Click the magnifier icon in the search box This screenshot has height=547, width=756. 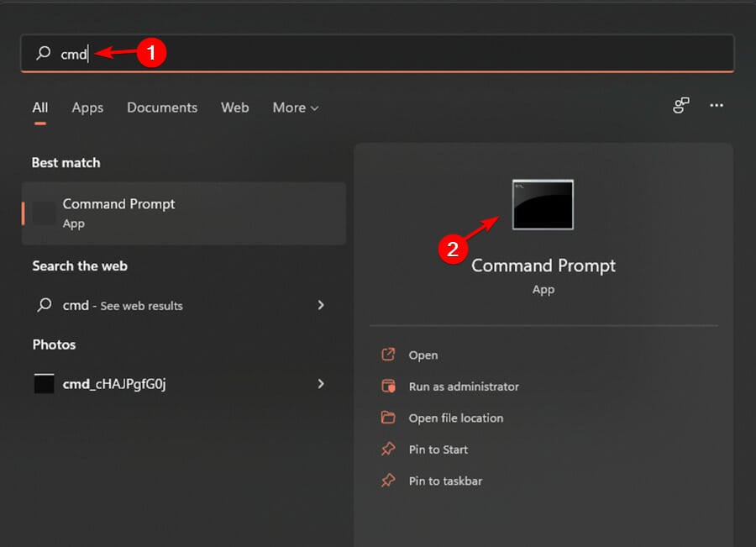(44, 53)
